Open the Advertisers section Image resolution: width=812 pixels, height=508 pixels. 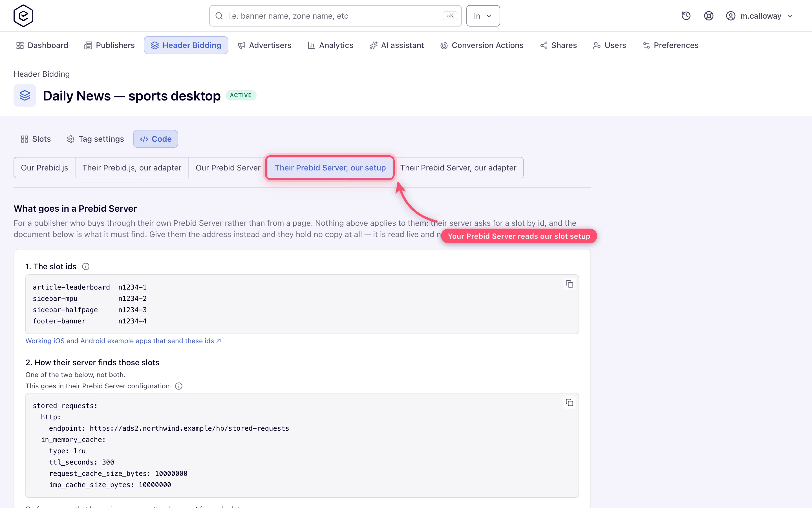(264, 45)
